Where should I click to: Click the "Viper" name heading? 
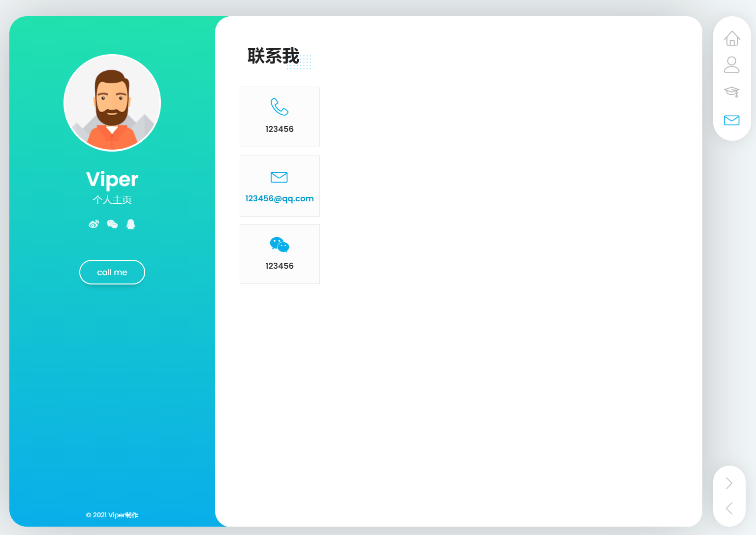point(112,179)
